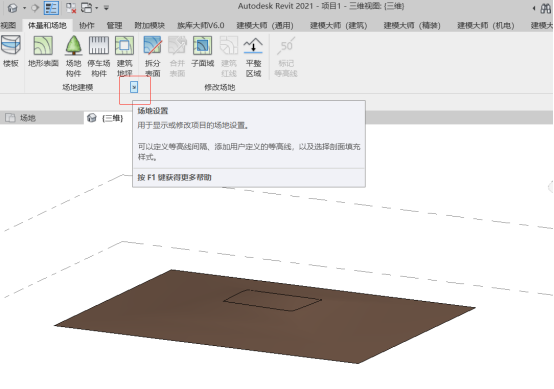Click the 按 F1 键获得更多帮助 text
The width and height of the screenshot is (554, 389).
174,177
